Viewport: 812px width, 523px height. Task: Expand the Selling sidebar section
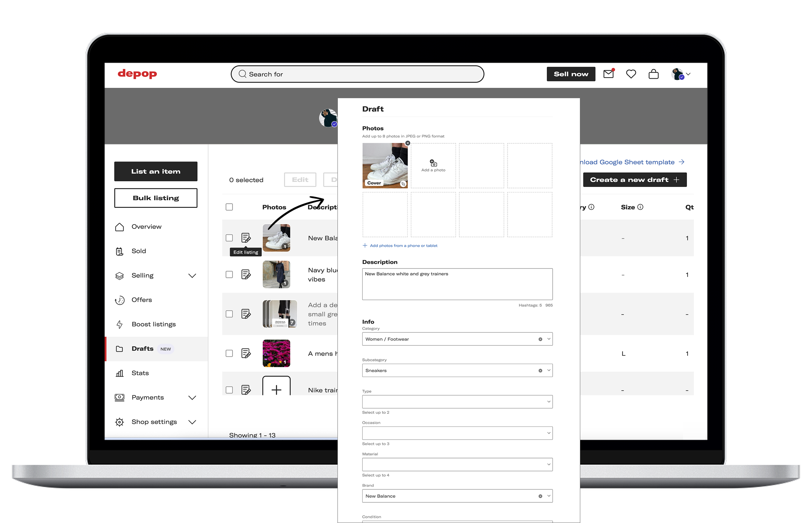click(192, 275)
